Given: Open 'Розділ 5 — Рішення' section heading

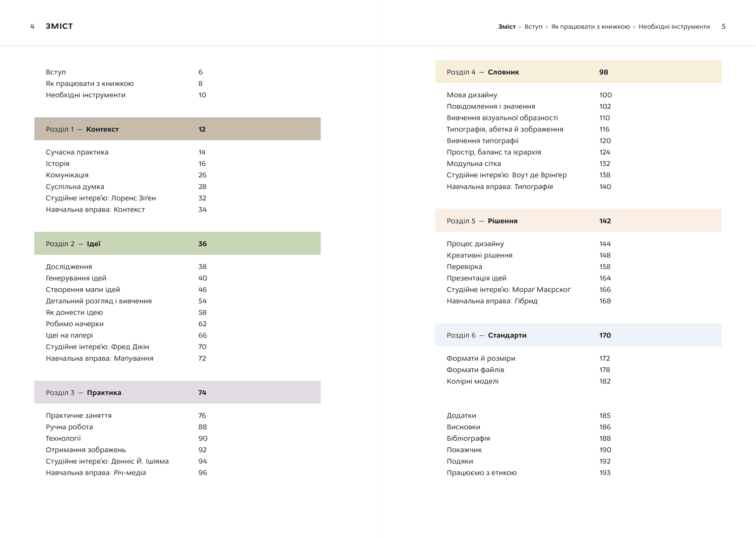Looking at the screenshot, I should 578,221.
